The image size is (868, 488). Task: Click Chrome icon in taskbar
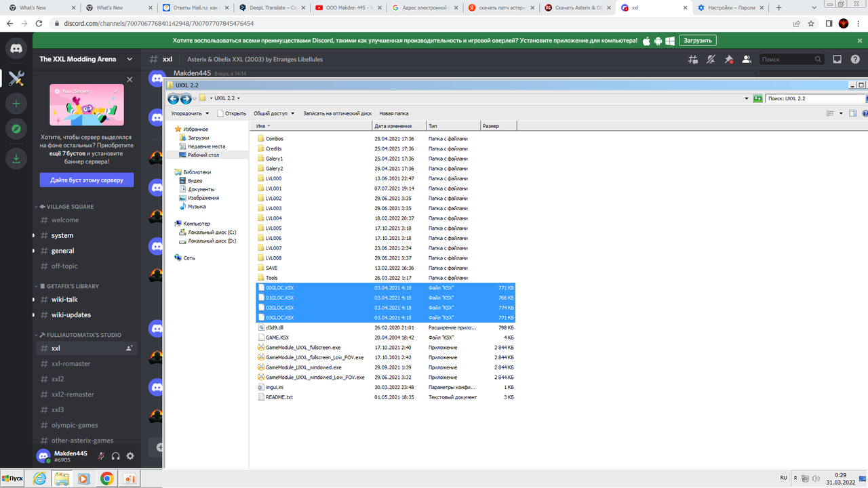(106, 479)
